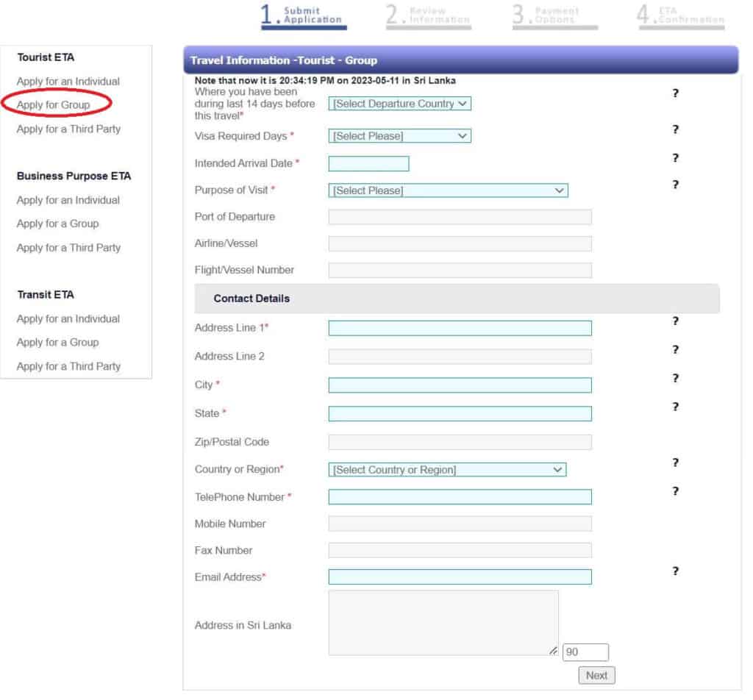Click the help icon beside Visa Required Days

(675, 129)
